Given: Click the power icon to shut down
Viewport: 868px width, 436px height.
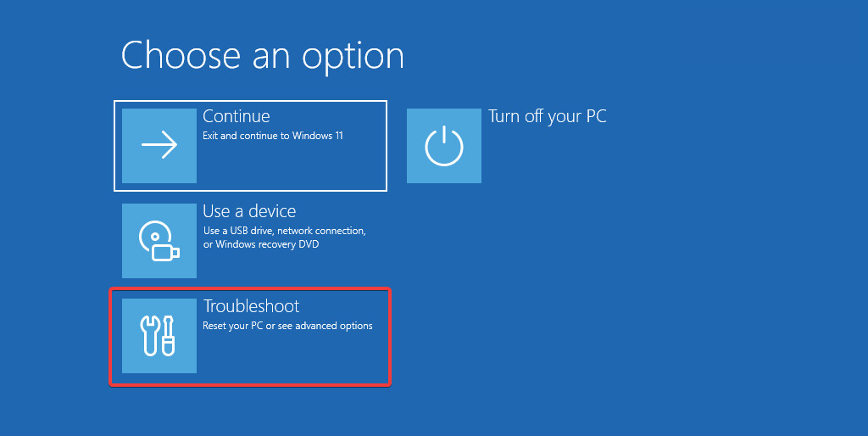Looking at the screenshot, I should [444, 146].
